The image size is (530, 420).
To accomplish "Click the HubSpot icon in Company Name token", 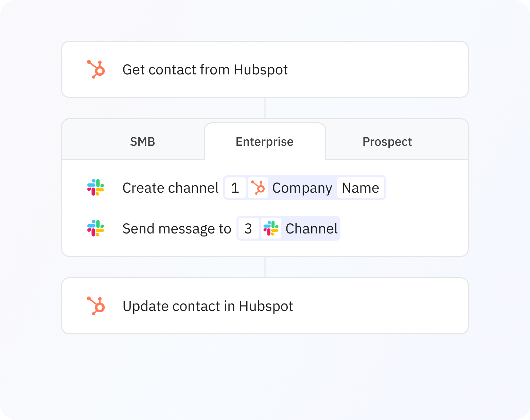I will (x=259, y=188).
